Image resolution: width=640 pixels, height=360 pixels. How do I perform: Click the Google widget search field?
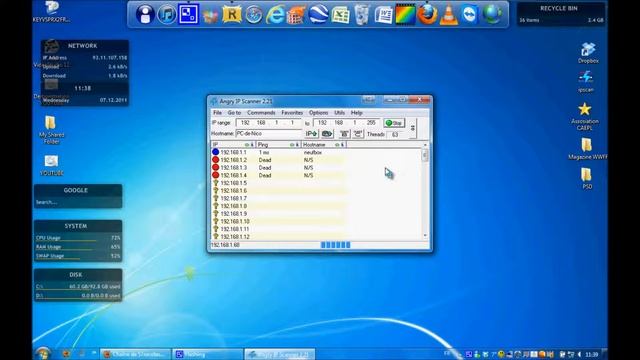[78, 202]
